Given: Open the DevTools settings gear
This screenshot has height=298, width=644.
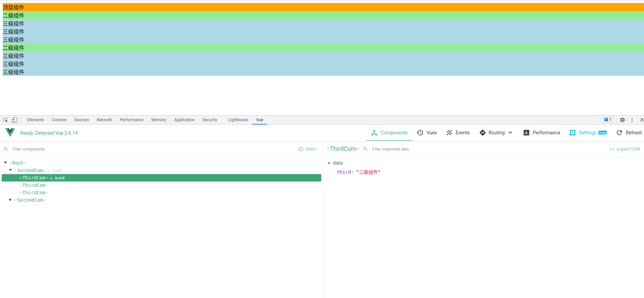Looking at the screenshot, I should coord(622,120).
